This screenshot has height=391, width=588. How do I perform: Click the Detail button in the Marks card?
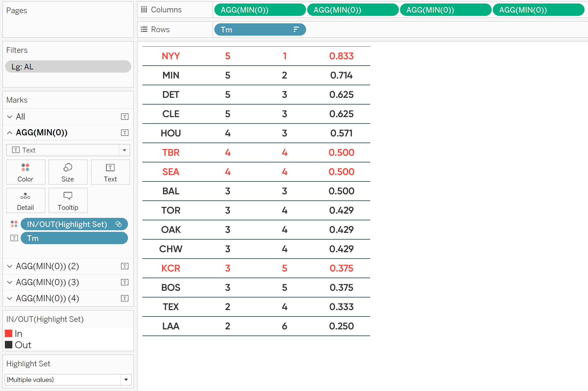(x=25, y=200)
